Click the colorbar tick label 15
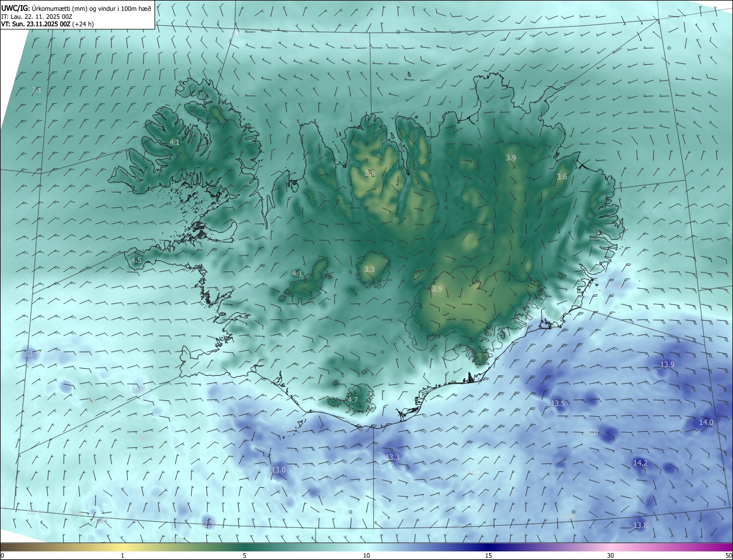Viewport: 733px width, 560px height. [488, 555]
